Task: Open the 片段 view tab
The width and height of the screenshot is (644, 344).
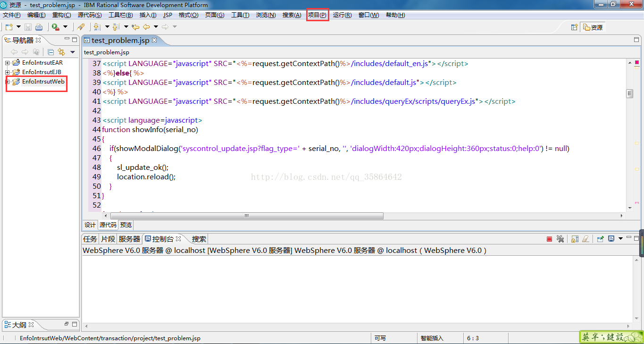Action: click(x=108, y=239)
